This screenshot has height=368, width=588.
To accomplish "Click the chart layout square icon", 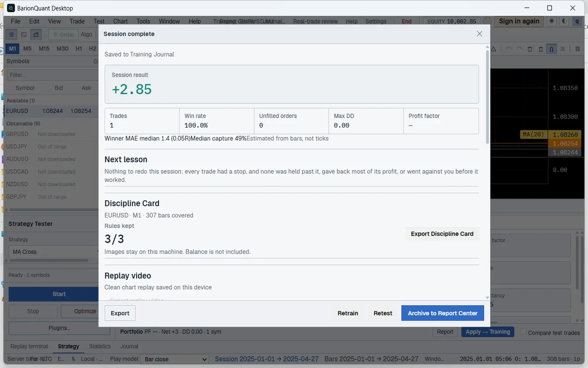I will coord(578,49).
